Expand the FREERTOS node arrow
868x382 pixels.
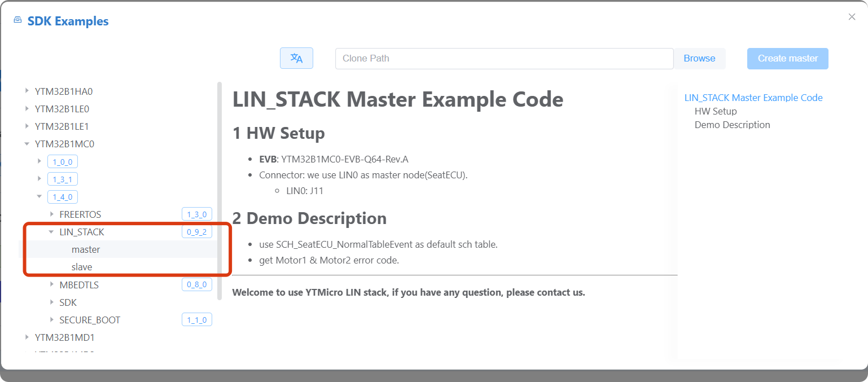[x=51, y=214]
